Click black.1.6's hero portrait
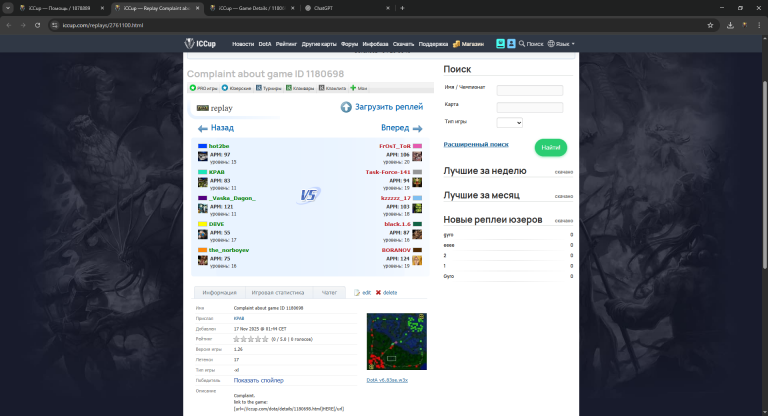 tap(417, 234)
